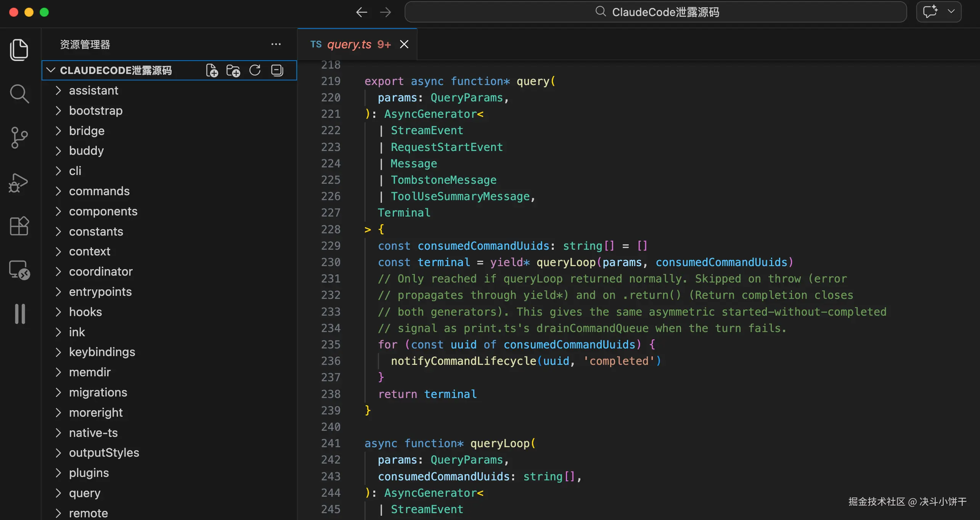Open explorer views and more actions menu
Viewport: 980px width, 520px height.
276,45
